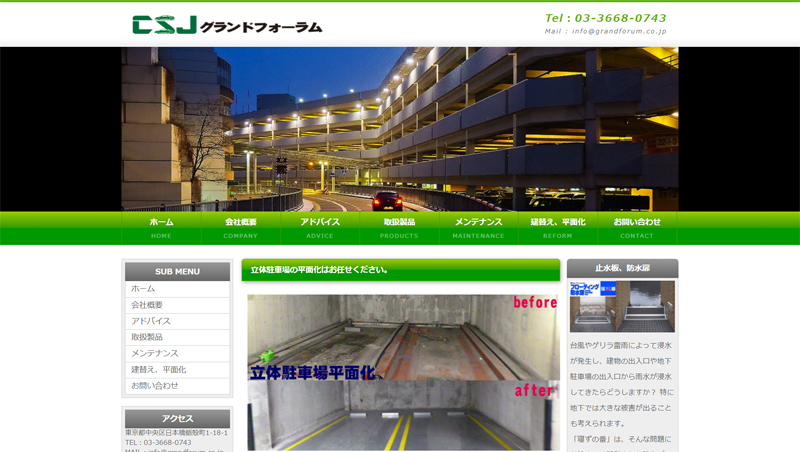Open the 会社概要 COMPANY navigation tab

click(241, 228)
